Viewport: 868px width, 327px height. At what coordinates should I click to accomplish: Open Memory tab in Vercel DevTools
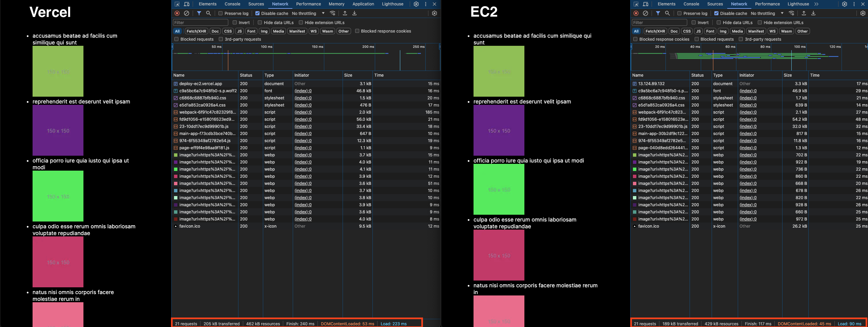(x=336, y=4)
